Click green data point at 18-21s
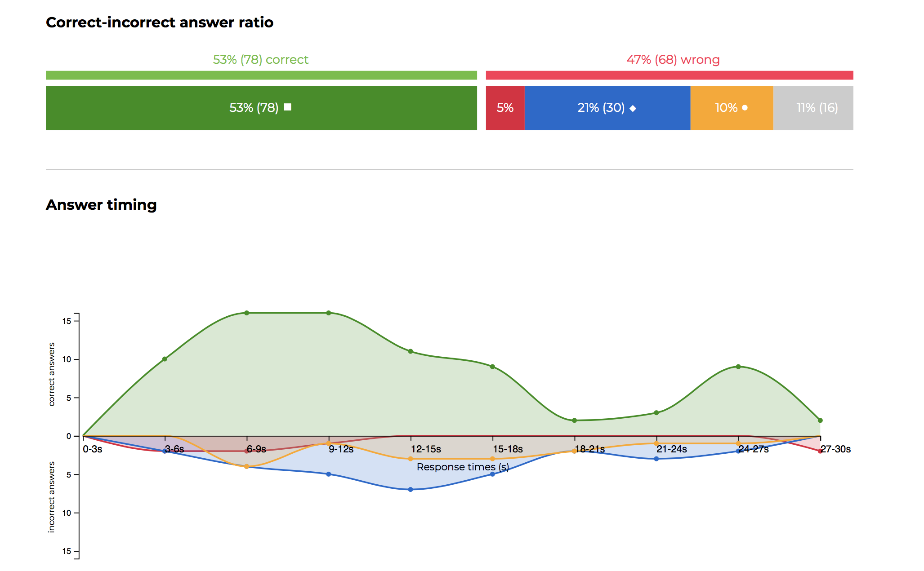Image resolution: width=924 pixels, height=571 pixels. pyautogui.click(x=574, y=421)
